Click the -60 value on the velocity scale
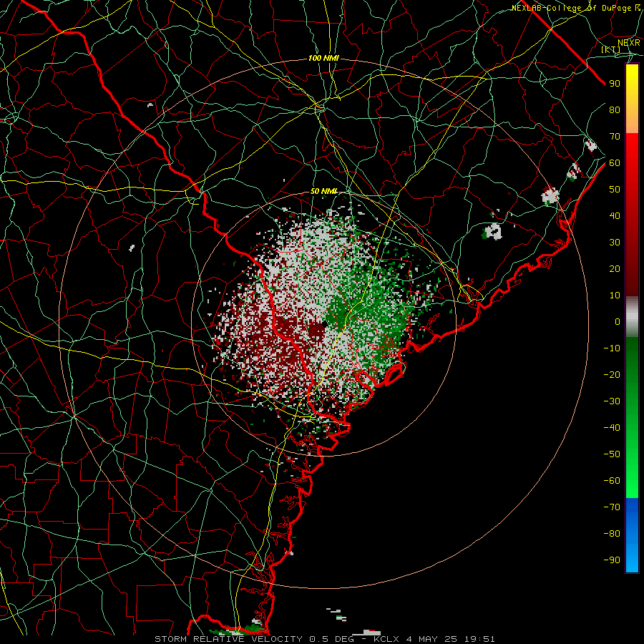The width and height of the screenshot is (644, 644). coord(612,481)
